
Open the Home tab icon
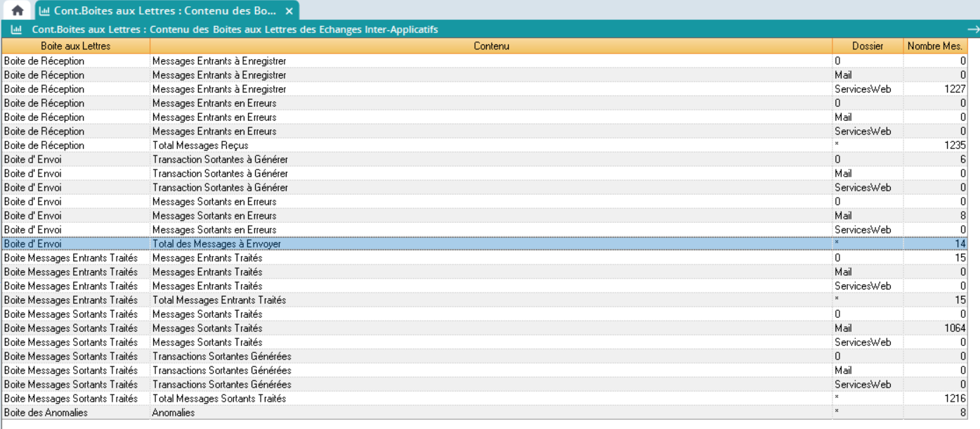[x=18, y=11]
